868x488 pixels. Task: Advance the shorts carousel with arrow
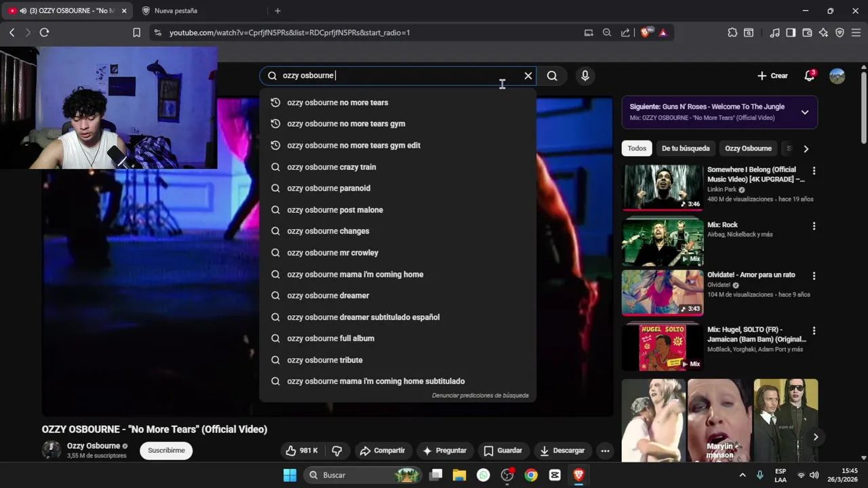pos(815,437)
